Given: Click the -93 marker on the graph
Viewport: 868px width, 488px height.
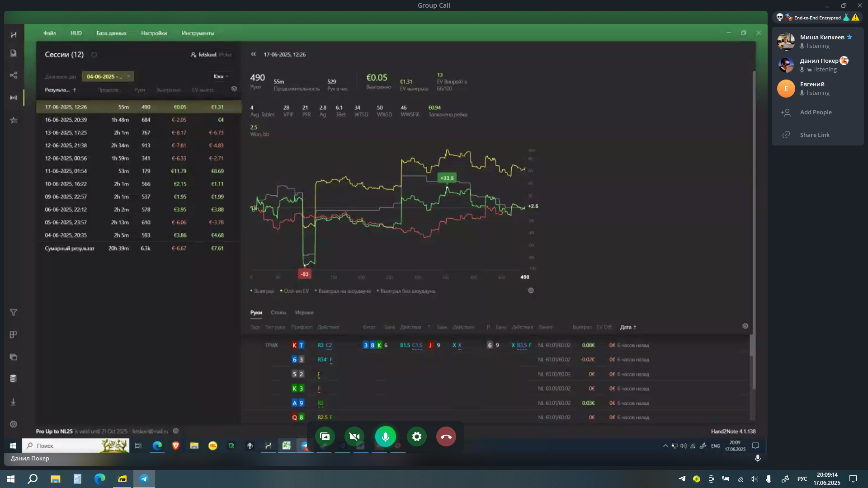Looking at the screenshot, I should [x=305, y=274].
